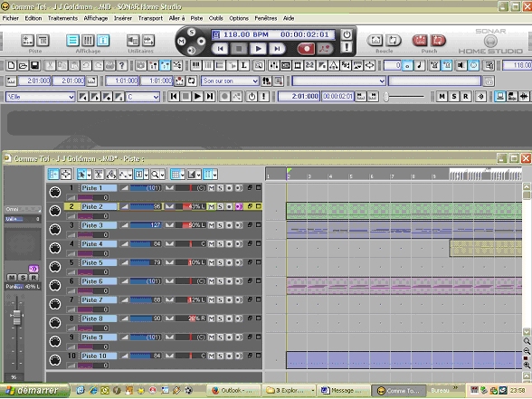Mute Piste 8 with its M button
The height and width of the screenshot is (399, 532).
click(212, 318)
